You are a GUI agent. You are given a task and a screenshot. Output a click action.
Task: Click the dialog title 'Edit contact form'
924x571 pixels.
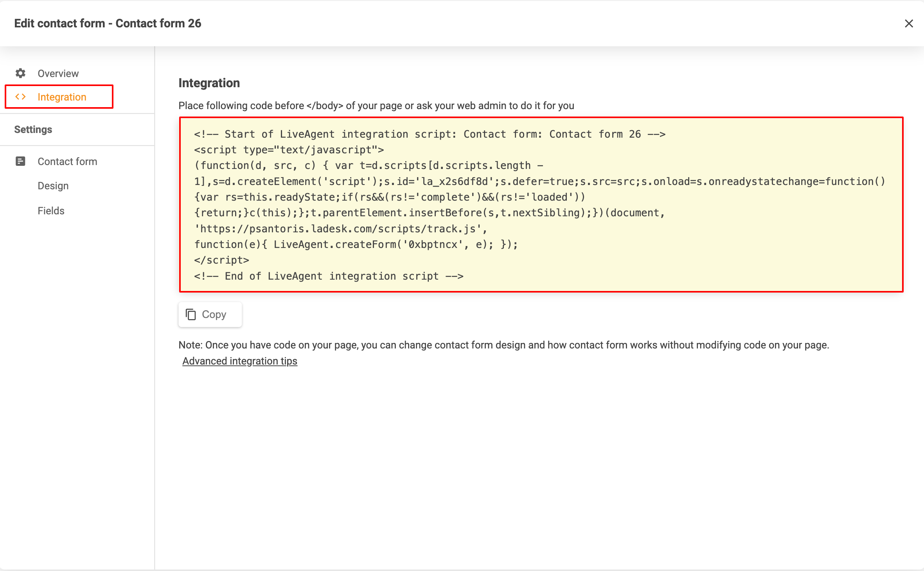click(x=108, y=23)
